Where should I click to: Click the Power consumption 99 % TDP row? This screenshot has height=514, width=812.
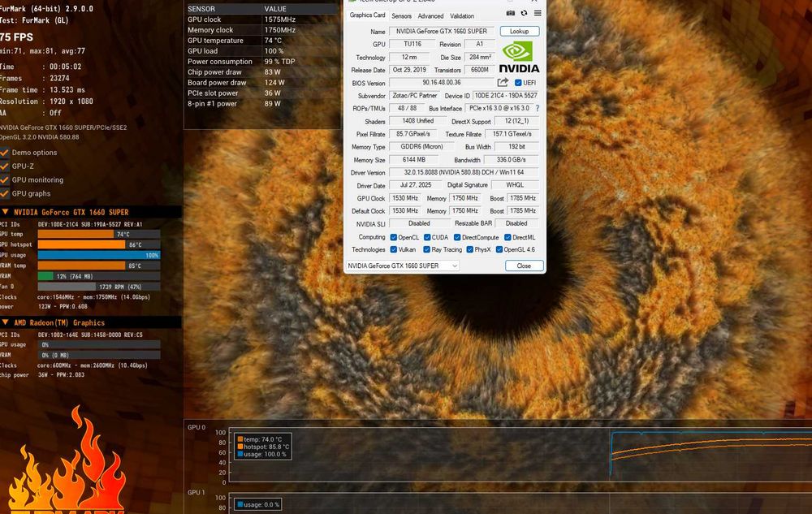pos(262,61)
